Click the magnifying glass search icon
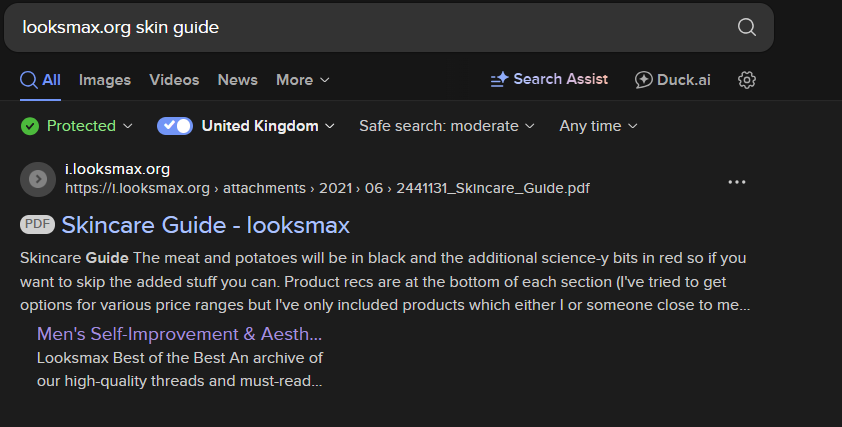This screenshot has height=427, width=842. point(746,27)
